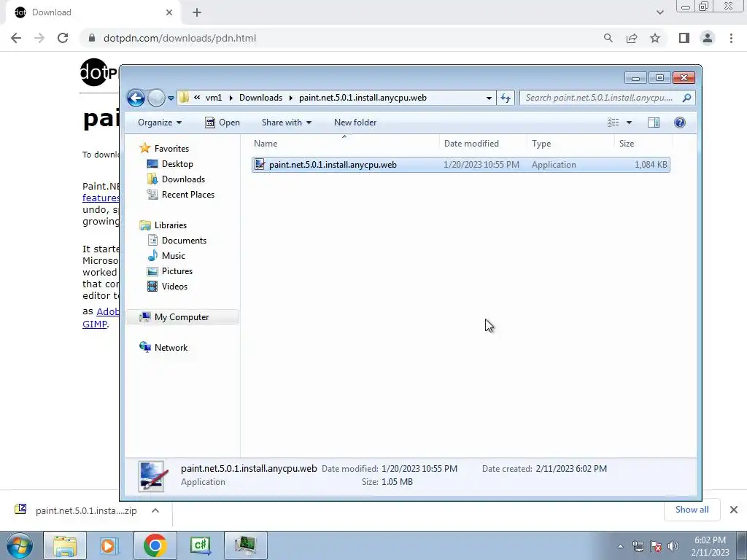The image size is (747, 560).
Task: Expand download item options chevron
Action: click(155, 510)
